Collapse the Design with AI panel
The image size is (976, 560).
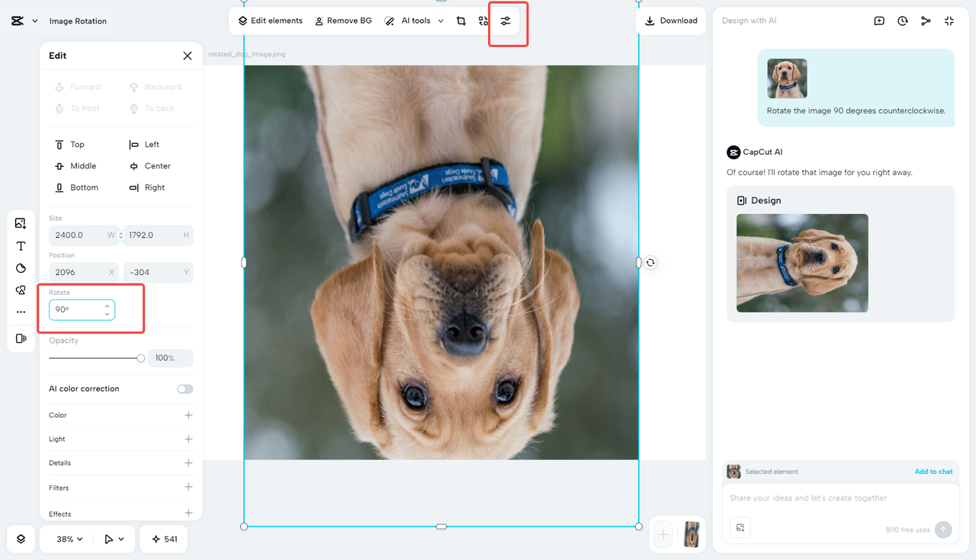(x=949, y=21)
